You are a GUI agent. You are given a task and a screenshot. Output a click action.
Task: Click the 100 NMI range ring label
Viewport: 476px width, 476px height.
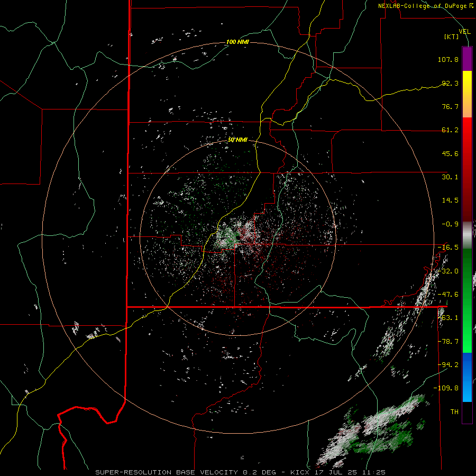pos(237,42)
